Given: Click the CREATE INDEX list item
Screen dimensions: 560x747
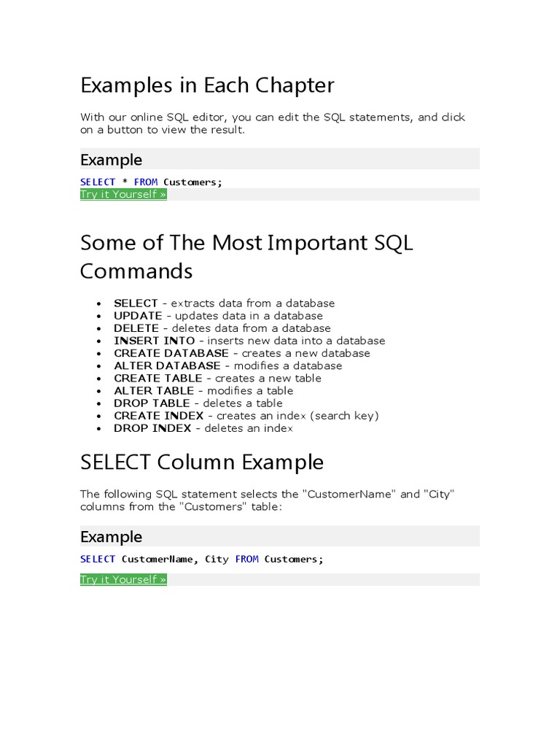Looking at the screenshot, I should (246, 415).
